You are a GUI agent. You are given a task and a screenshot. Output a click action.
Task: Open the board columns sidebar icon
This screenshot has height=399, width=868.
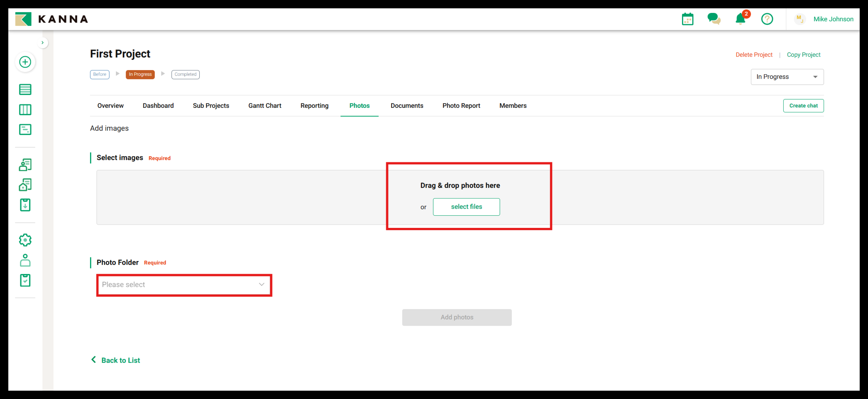(25, 110)
